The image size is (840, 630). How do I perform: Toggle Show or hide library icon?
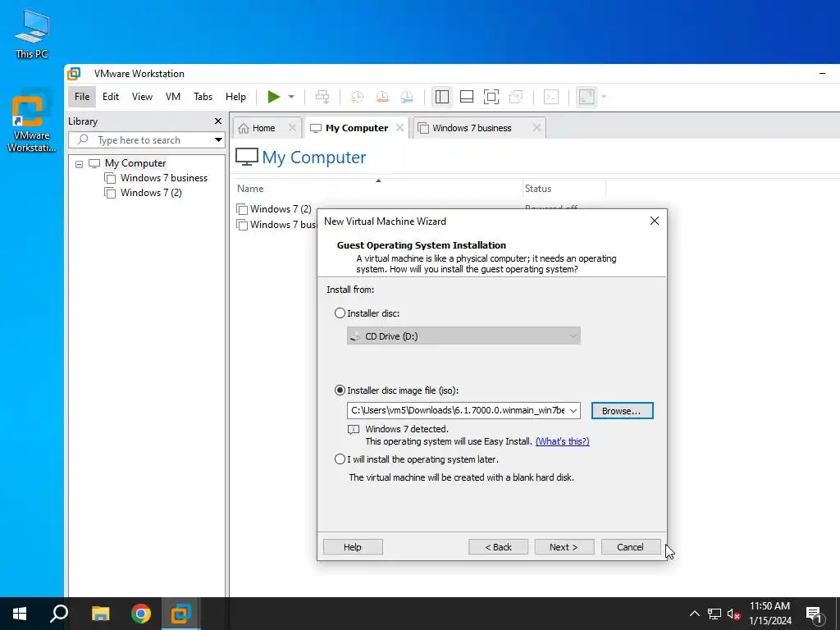click(442, 97)
